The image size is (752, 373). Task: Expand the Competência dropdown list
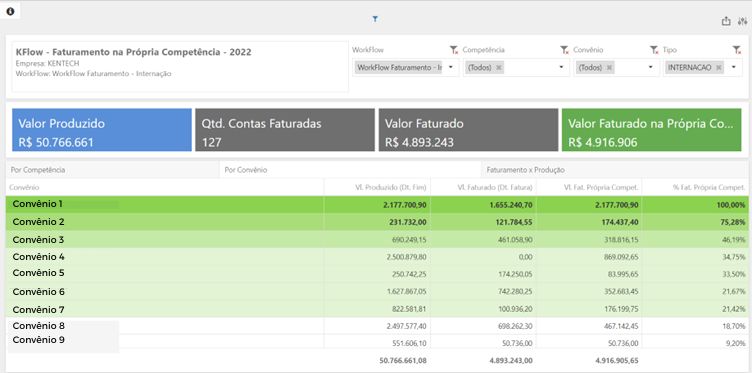coord(561,68)
